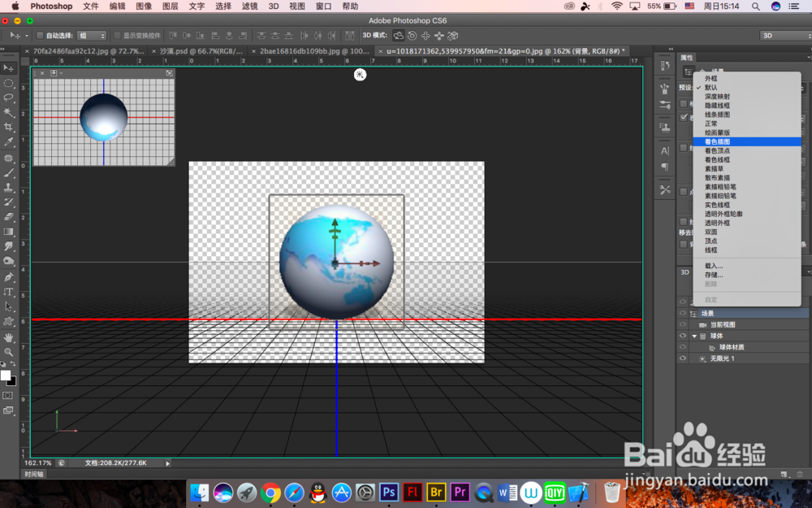Toggle visibility eye of 当前视图 row

click(683, 324)
